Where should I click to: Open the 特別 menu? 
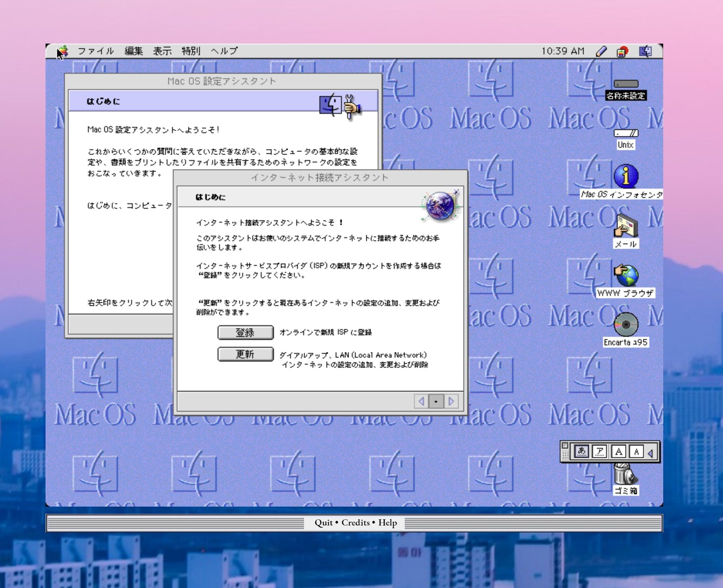[191, 51]
